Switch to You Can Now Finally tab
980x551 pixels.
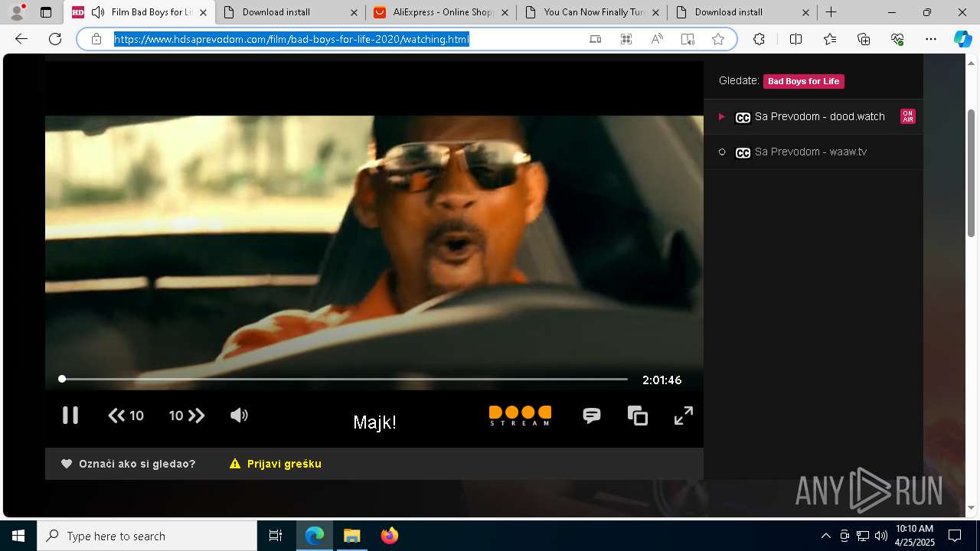coord(593,12)
